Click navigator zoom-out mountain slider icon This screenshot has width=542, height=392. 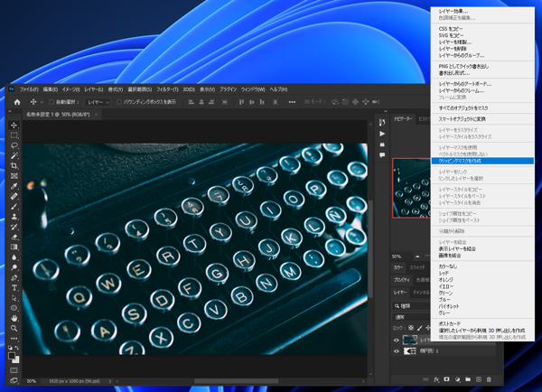pyautogui.click(x=417, y=257)
